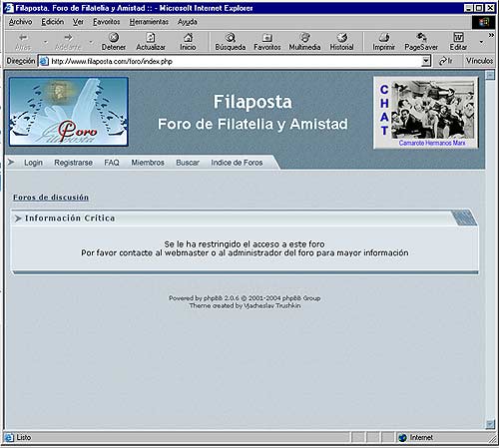Click the vertical scrollbar down arrow
499x448 pixels.
coord(490,424)
